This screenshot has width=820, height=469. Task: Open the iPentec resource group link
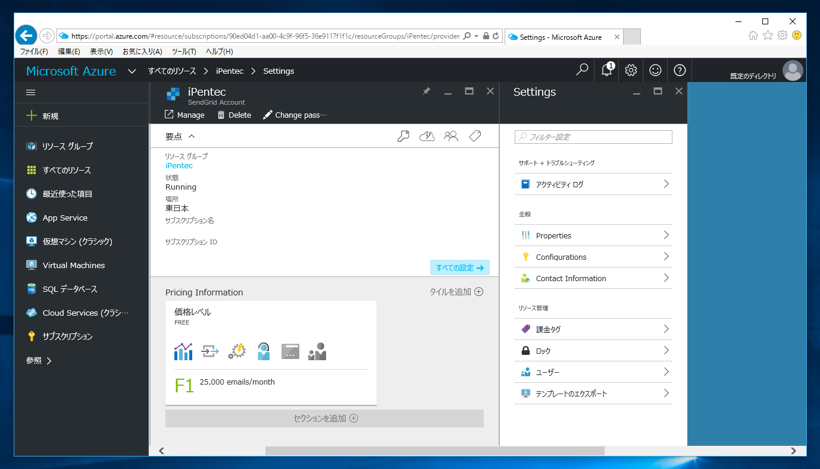click(179, 166)
